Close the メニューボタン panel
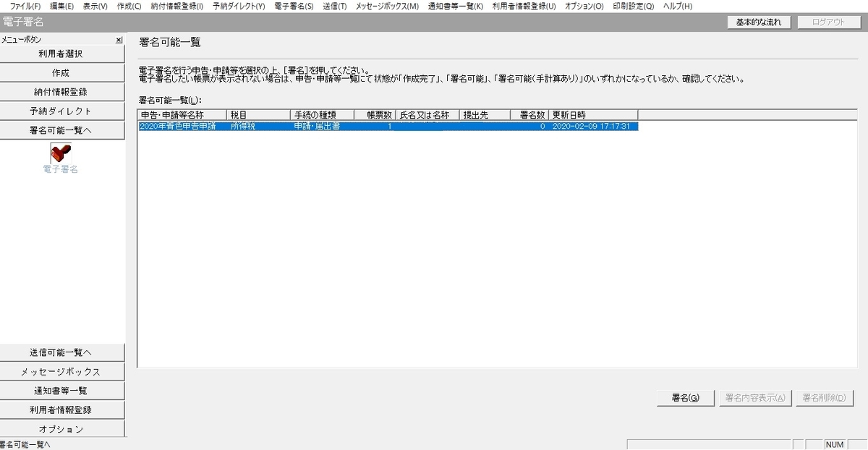868x450 pixels. point(119,40)
